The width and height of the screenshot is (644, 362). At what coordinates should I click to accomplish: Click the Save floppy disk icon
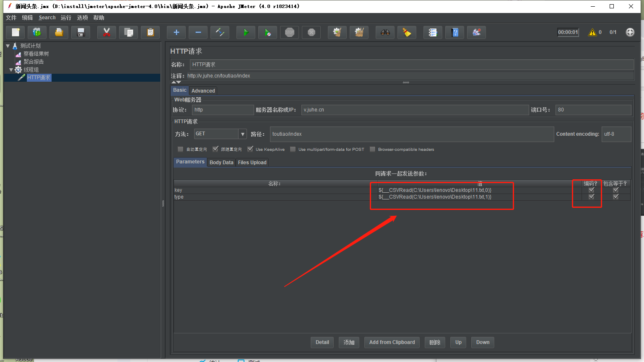(x=81, y=32)
